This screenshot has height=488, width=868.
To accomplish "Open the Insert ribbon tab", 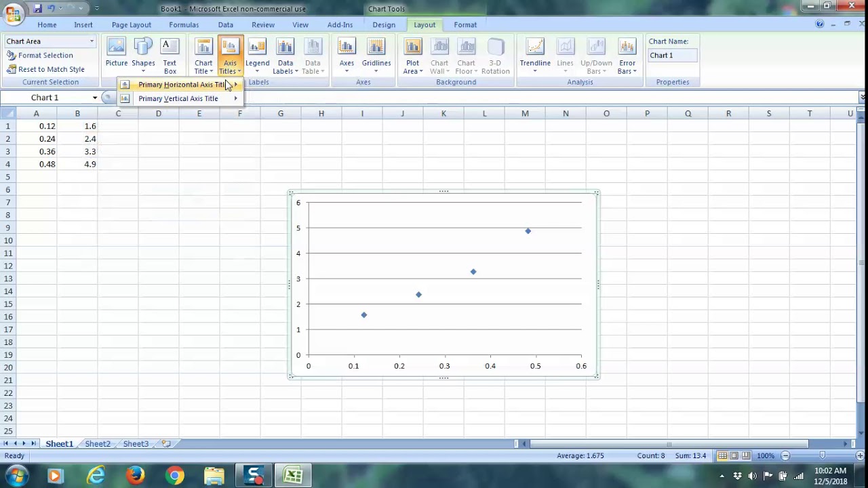I will (x=83, y=25).
